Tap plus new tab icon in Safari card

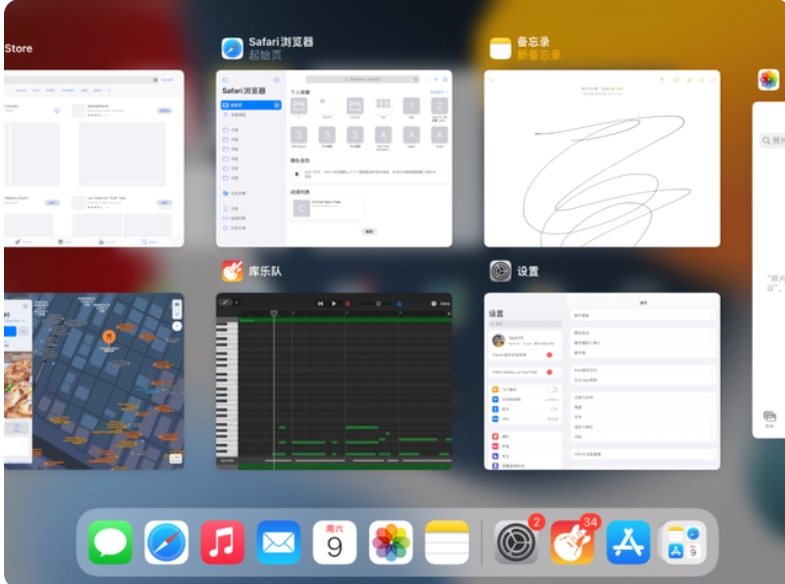(436, 79)
